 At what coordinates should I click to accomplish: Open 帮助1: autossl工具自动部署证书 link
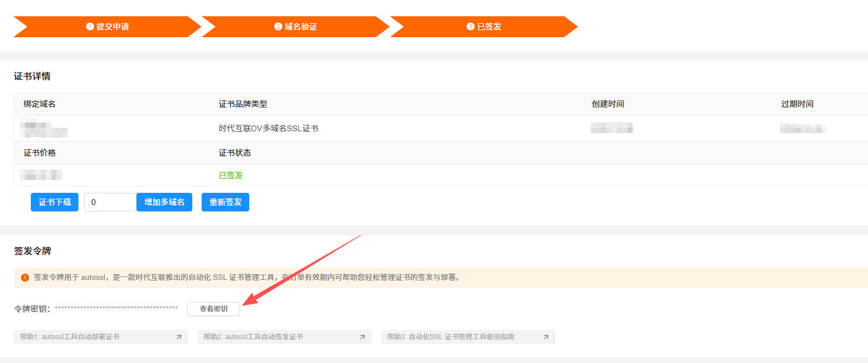click(x=70, y=337)
